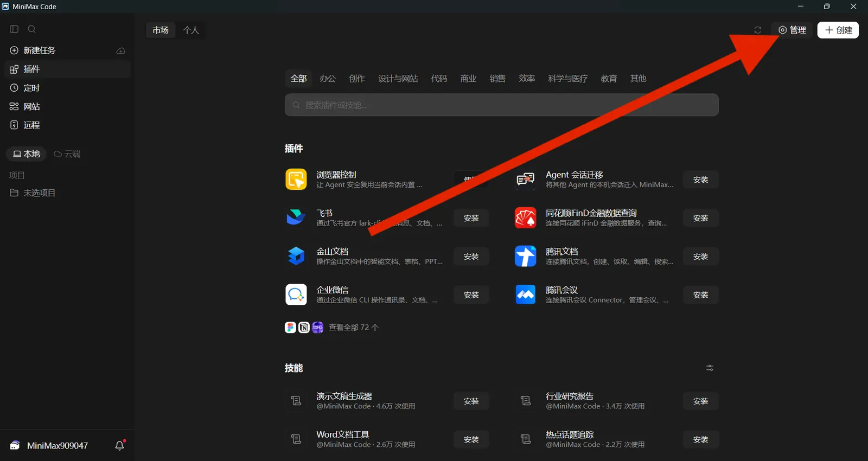Install the 腾讯会议 plugin
Viewport: 868px width, 461px height.
click(x=701, y=295)
